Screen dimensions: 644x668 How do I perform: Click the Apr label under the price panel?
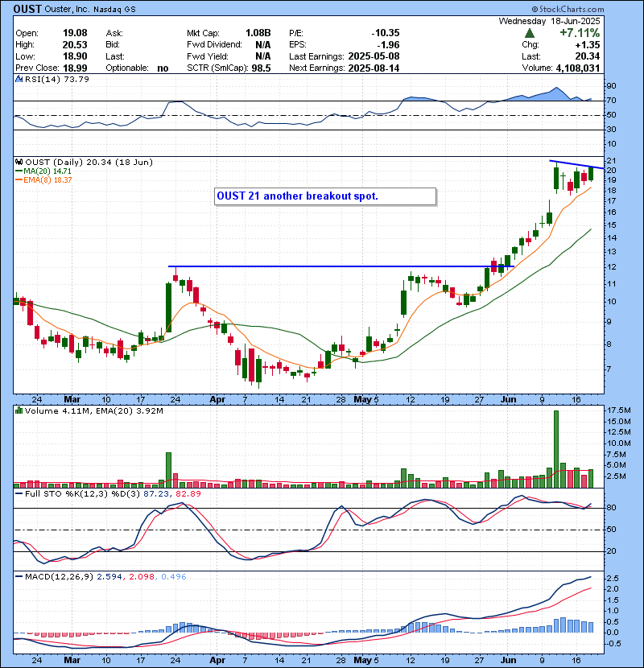coord(217,400)
